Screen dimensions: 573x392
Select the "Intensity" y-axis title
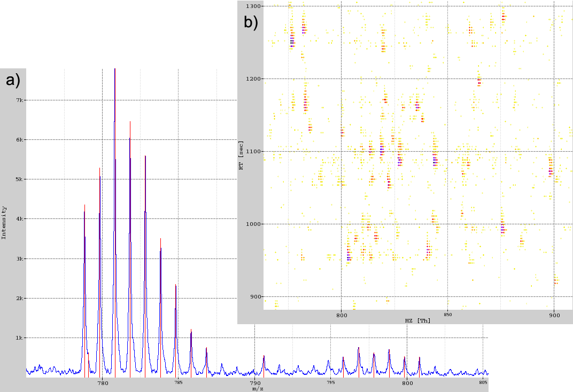[x=4, y=223]
